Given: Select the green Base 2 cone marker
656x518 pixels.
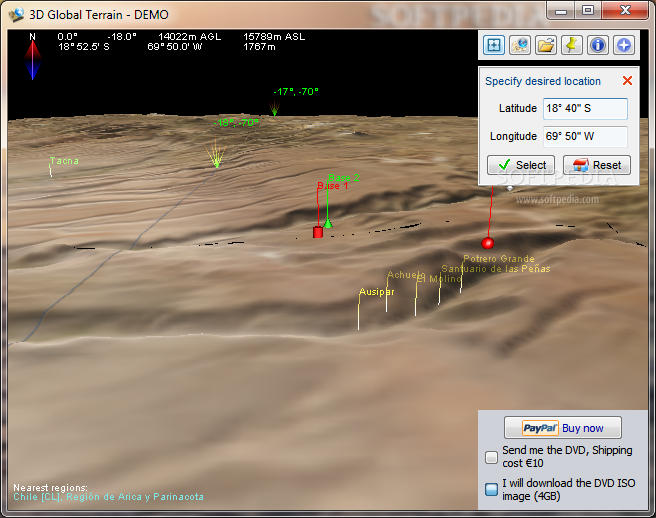Looking at the screenshot, I should click(328, 223).
